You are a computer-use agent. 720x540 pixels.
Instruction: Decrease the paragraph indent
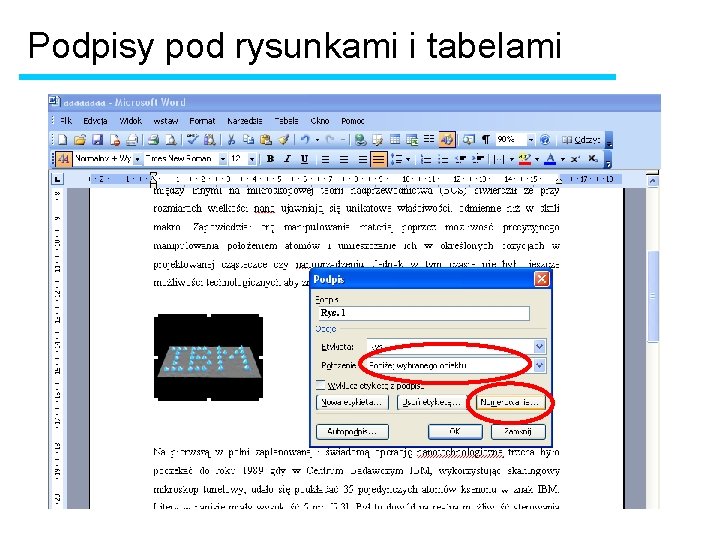tap(460, 159)
